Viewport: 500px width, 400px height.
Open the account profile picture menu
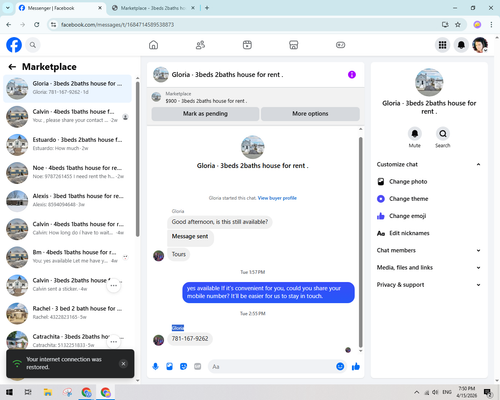click(x=480, y=45)
